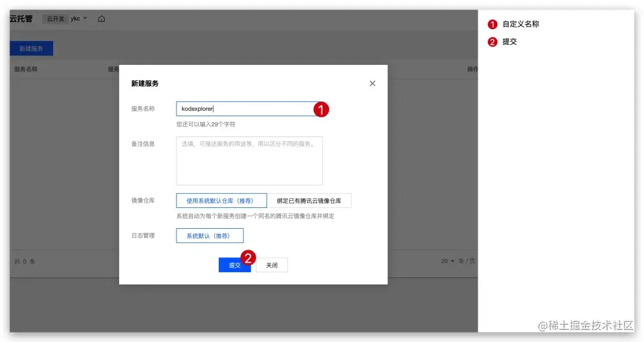Click the 操作 column header in the table
The image size is (644, 342).
click(472, 69)
